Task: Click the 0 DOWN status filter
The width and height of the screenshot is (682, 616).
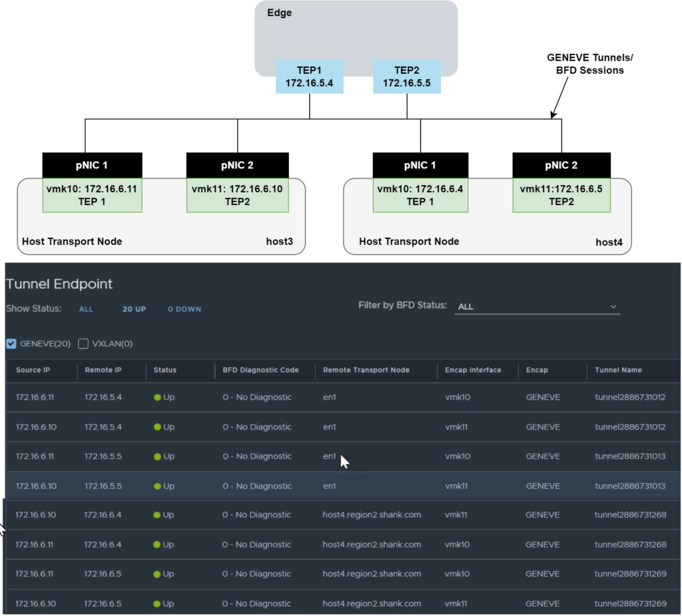Action: click(184, 309)
